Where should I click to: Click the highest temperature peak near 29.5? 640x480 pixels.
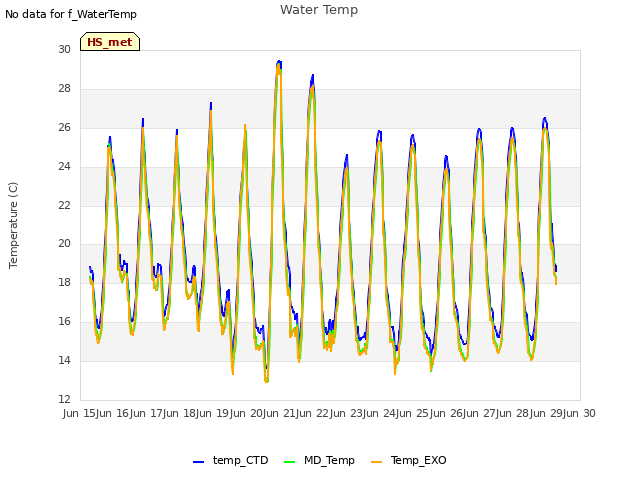coord(279,62)
